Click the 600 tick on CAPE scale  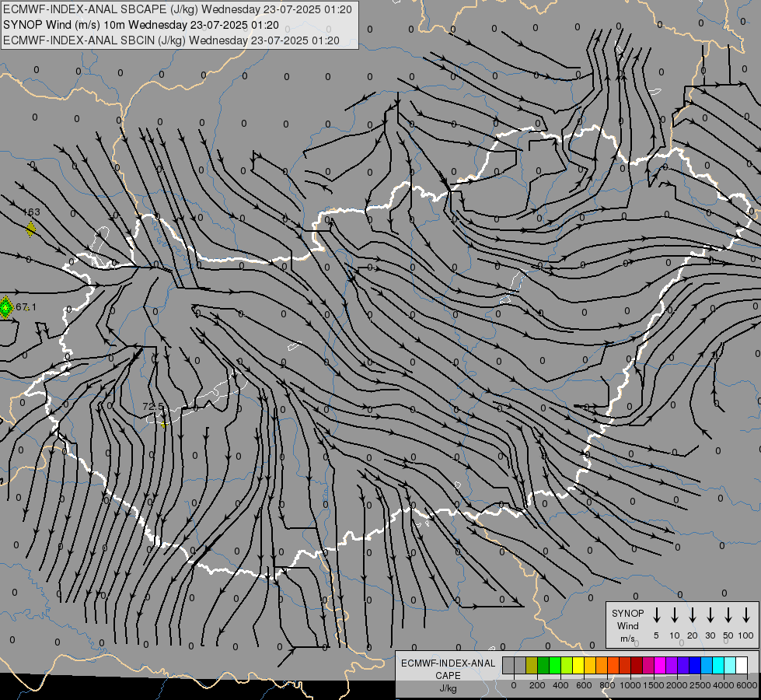[x=584, y=685]
